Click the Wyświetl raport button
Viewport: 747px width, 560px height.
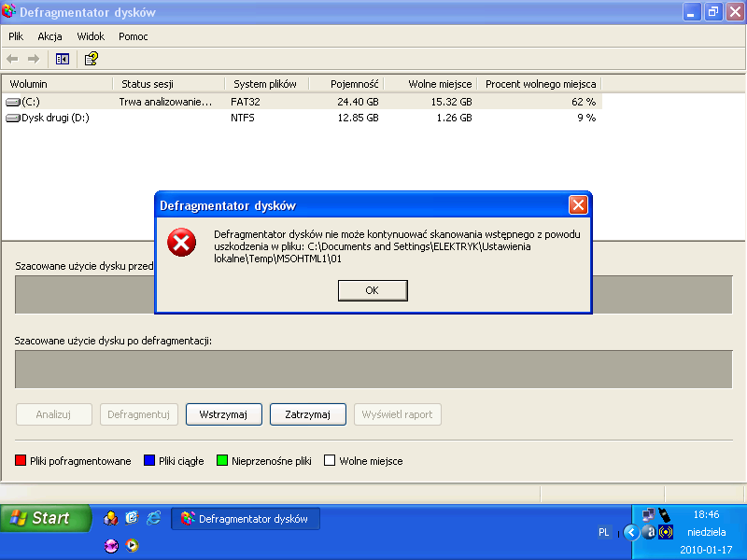click(x=398, y=414)
